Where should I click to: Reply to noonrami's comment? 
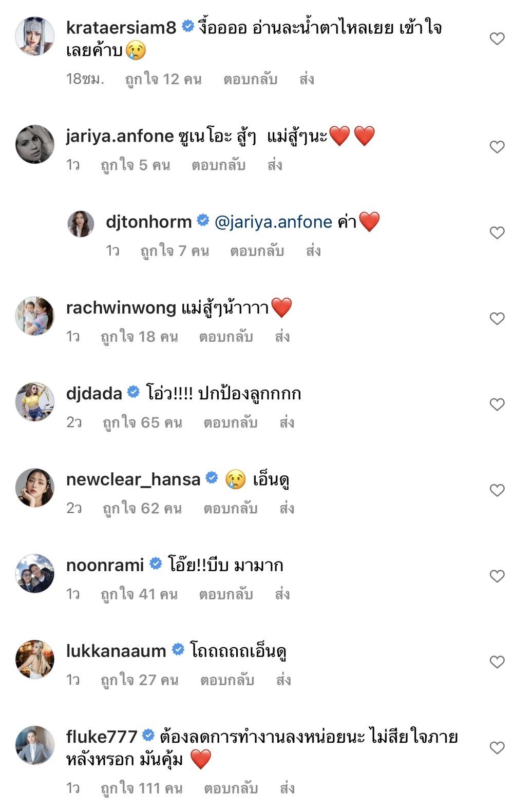[226, 594]
